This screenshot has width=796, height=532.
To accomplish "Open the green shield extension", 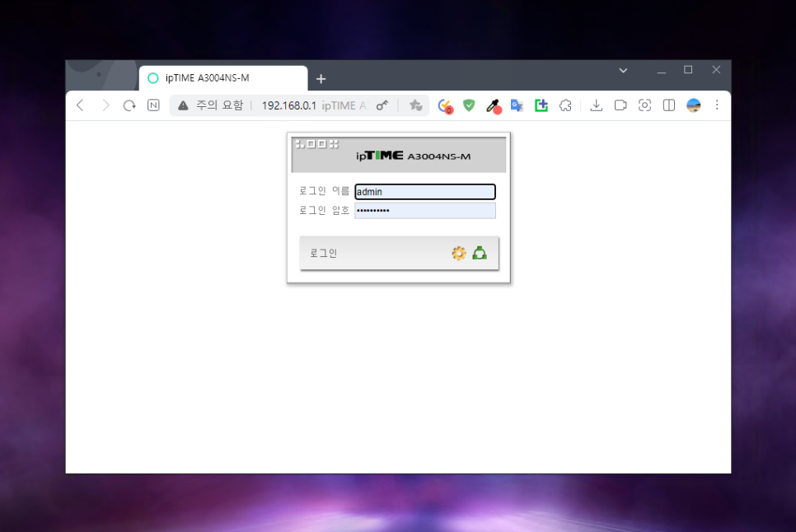I will 469,105.
